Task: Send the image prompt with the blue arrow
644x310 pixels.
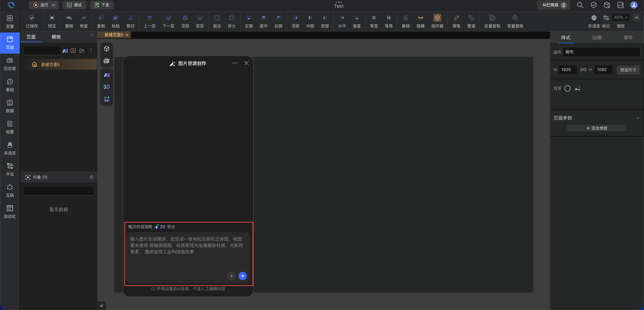Action: [x=243, y=276]
